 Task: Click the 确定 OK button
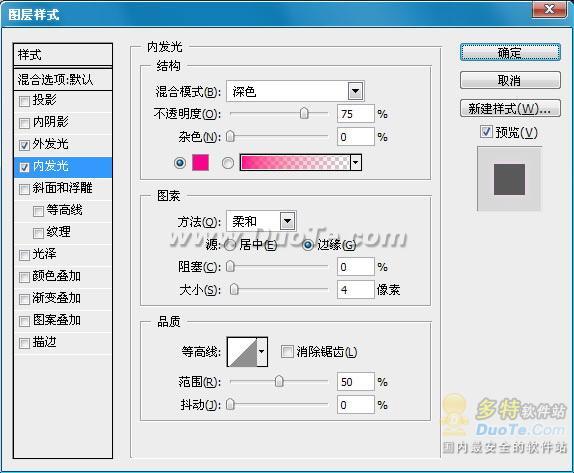coord(510,53)
